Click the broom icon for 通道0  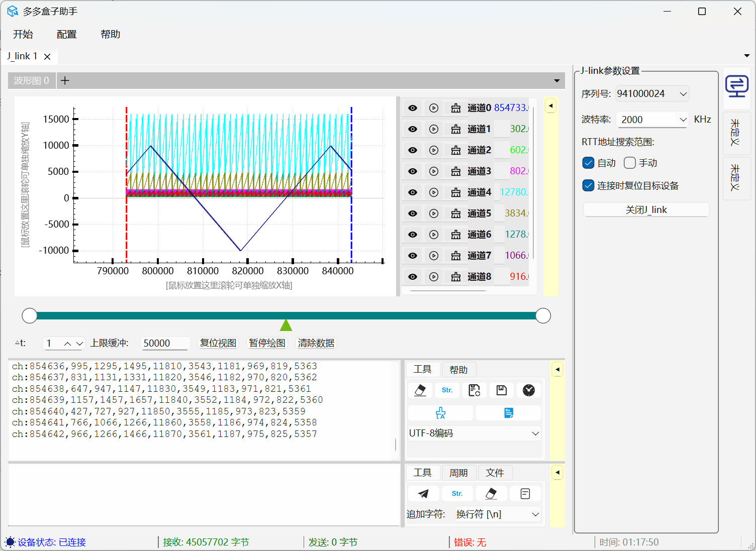tap(456, 108)
